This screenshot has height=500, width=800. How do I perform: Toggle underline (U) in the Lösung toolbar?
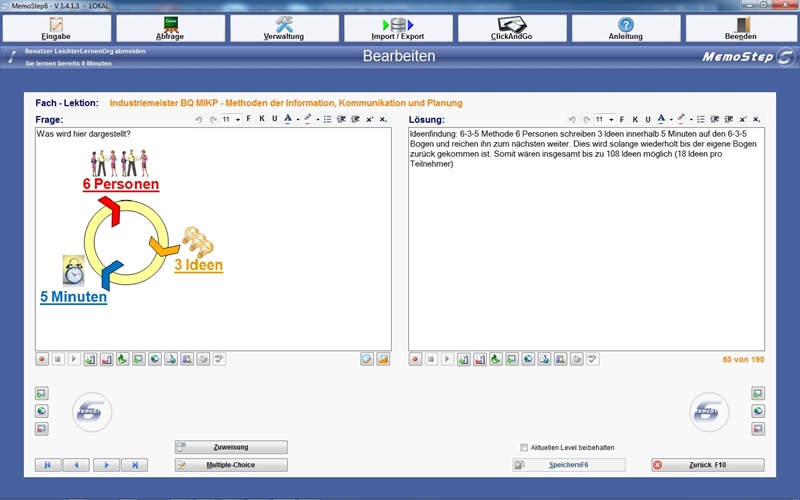[x=647, y=119]
